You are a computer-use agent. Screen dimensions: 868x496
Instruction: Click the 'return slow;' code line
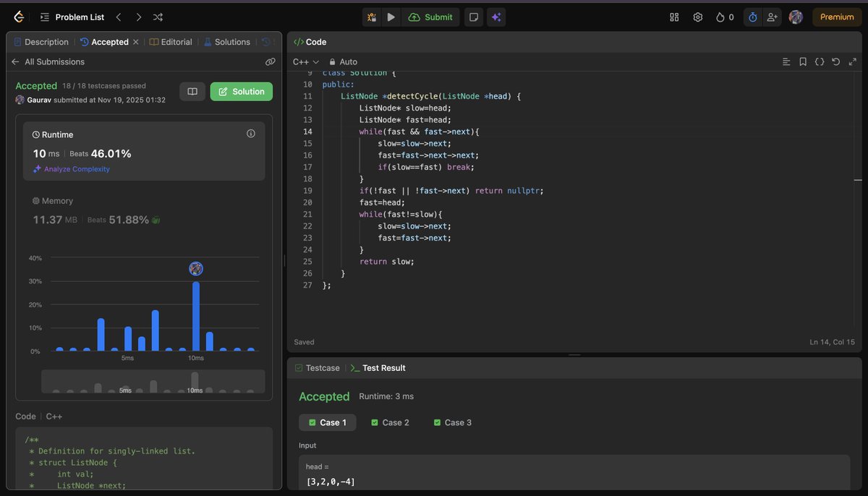point(387,261)
